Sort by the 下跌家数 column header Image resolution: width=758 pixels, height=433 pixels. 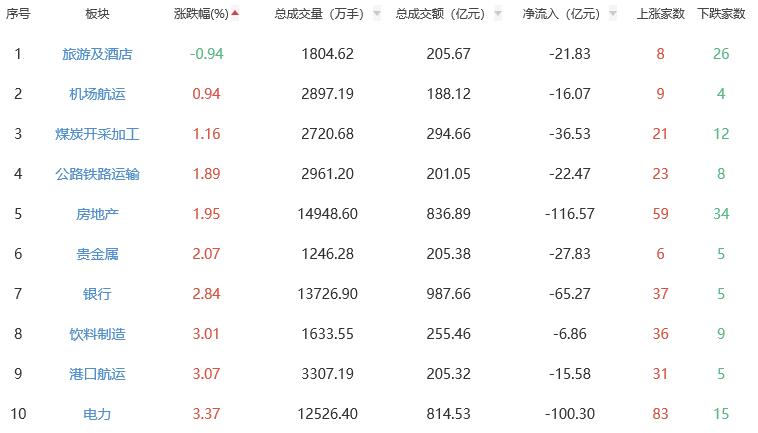(721, 14)
